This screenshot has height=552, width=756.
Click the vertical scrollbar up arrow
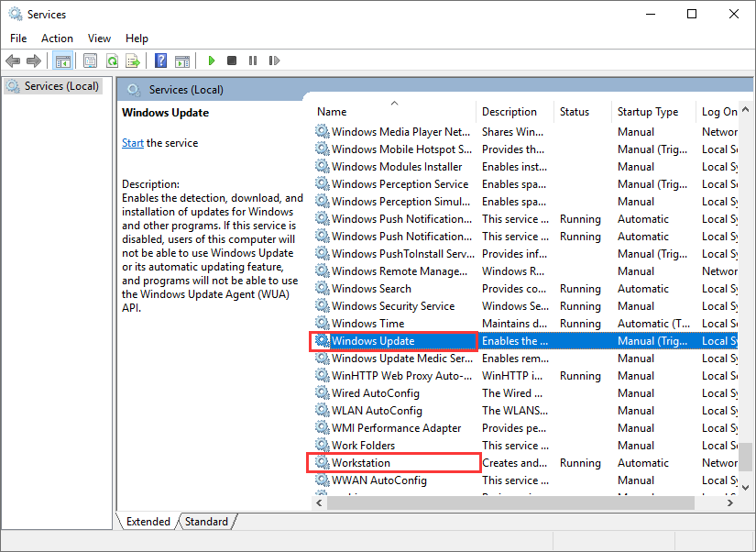tap(745, 109)
